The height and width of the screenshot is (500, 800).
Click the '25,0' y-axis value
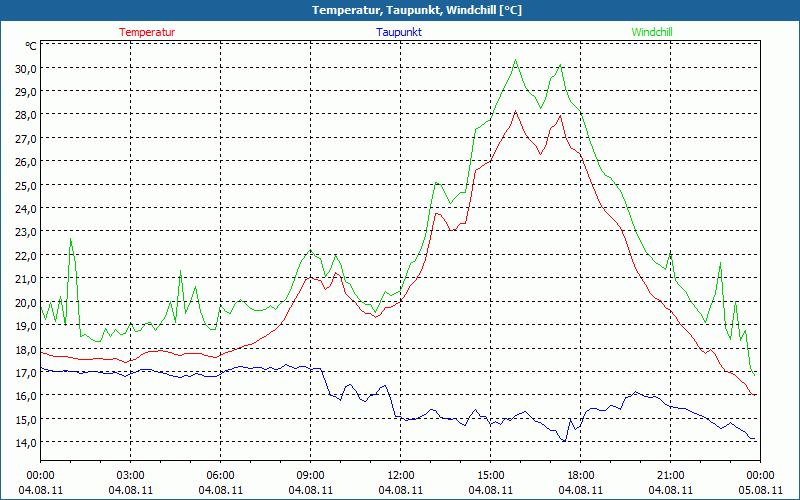point(26,185)
